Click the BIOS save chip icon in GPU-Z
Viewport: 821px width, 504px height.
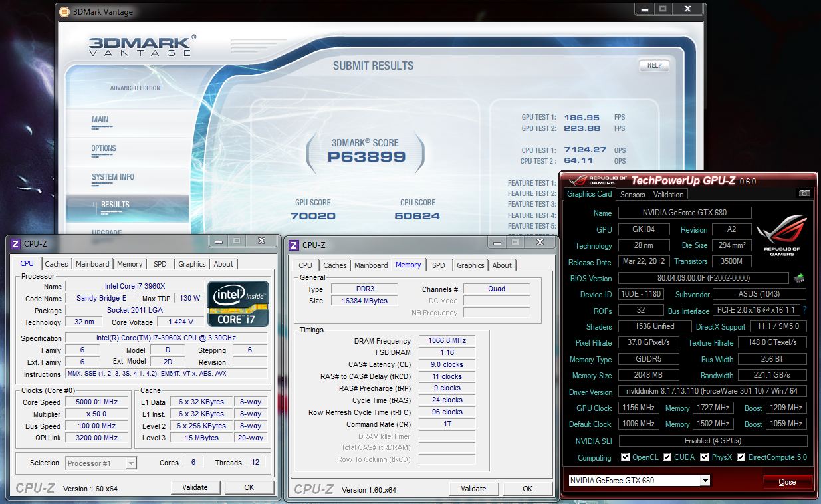tap(799, 278)
